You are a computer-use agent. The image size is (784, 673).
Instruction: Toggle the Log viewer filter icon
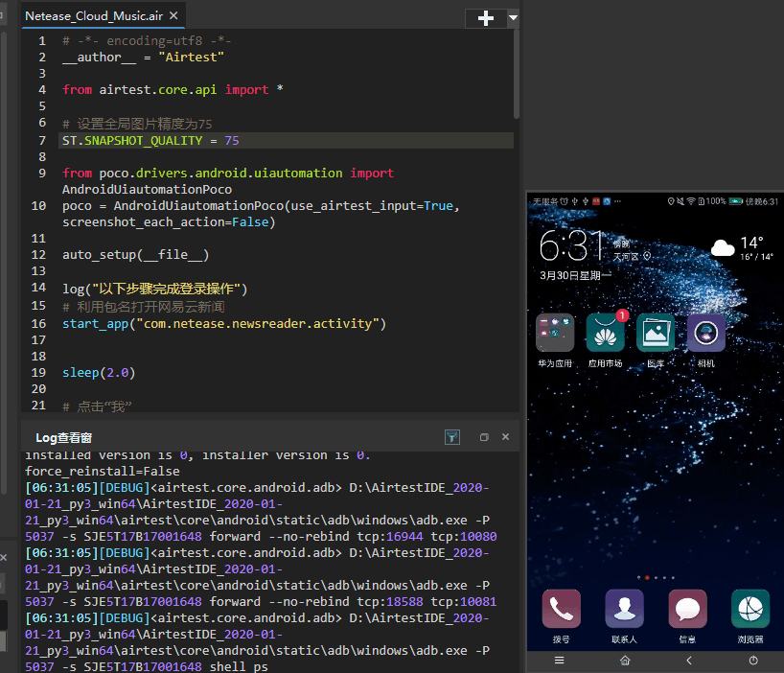[x=452, y=437]
